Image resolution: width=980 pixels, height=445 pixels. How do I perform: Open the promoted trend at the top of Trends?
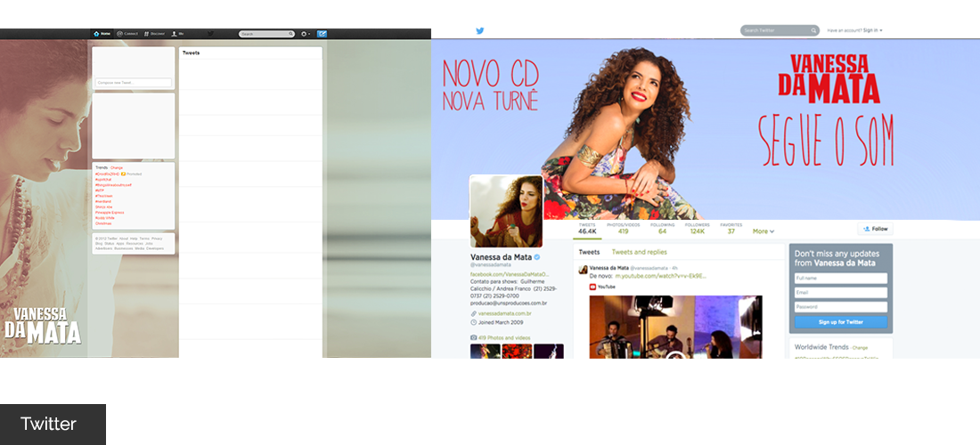pyautogui.click(x=107, y=174)
